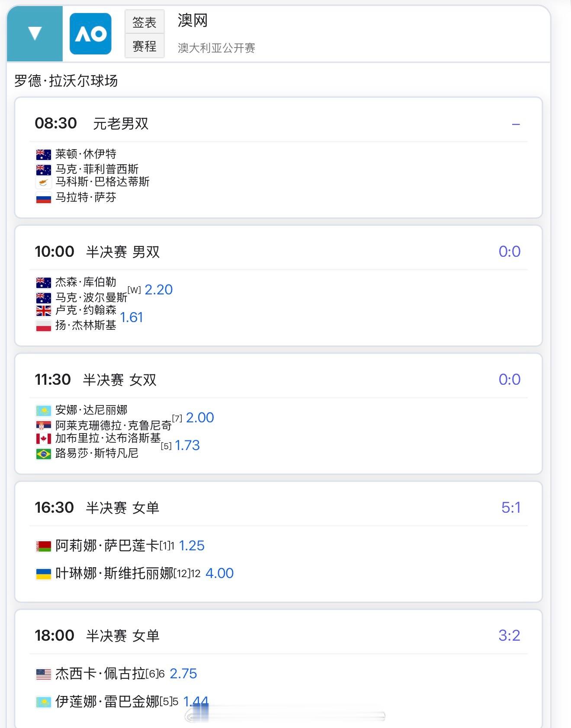Open the 签表 draw tab
Image resolution: width=571 pixels, height=728 pixels.
point(144,22)
